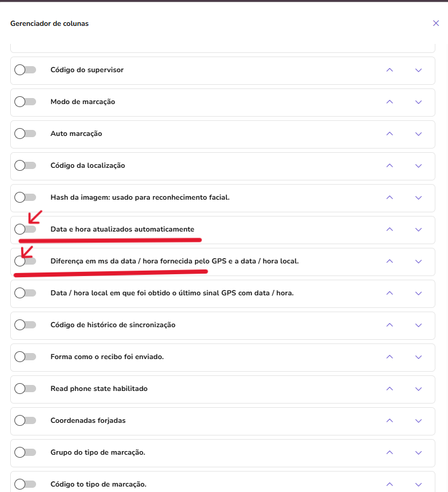Image resolution: width=448 pixels, height=492 pixels.
Task: Move 'Forma como o recibo foi enviado' down
Action: pyautogui.click(x=419, y=357)
